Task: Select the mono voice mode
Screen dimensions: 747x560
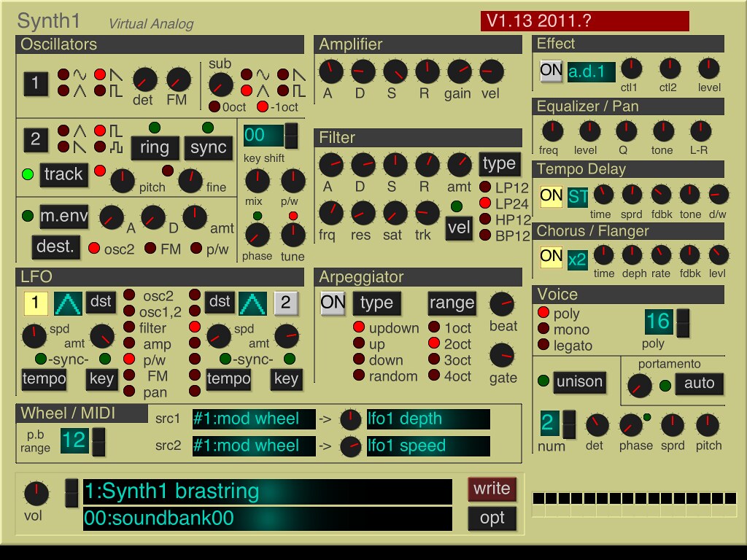Action: (543, 329)
